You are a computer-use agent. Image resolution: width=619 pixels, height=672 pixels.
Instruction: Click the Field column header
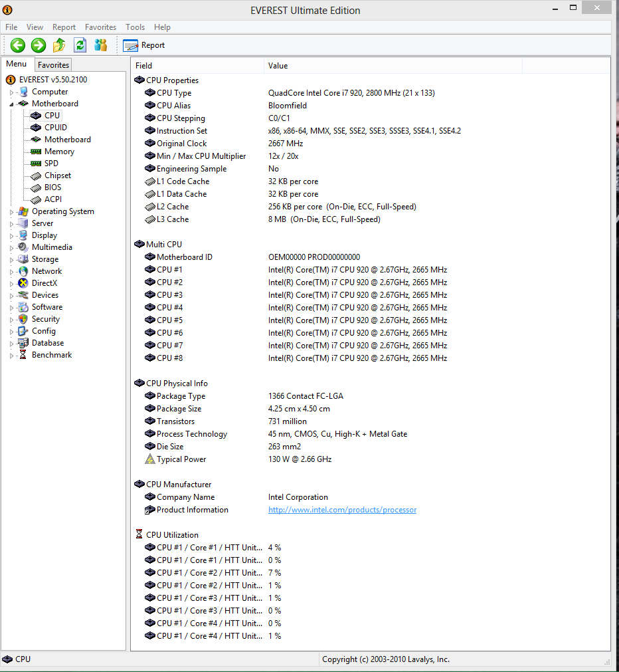pyautogui.click(x=197, y=66)
